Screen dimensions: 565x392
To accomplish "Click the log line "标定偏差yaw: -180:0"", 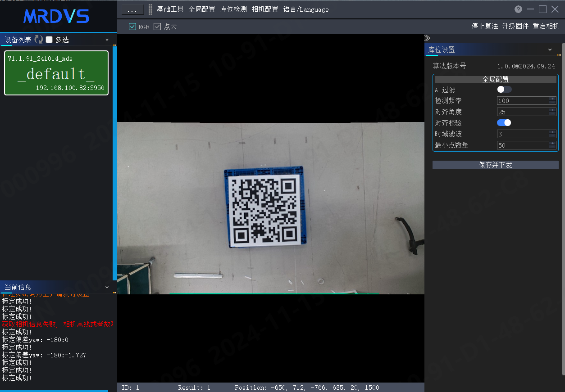I will [35, 340].
